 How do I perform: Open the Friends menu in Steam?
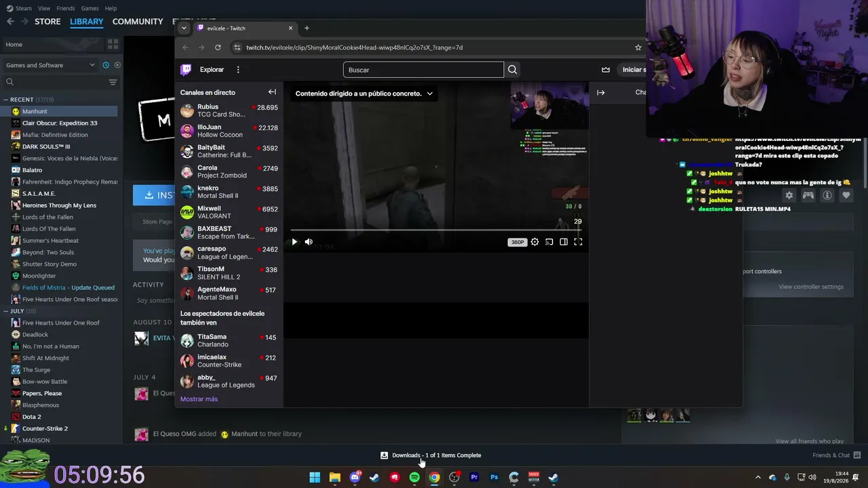point(66,8)
